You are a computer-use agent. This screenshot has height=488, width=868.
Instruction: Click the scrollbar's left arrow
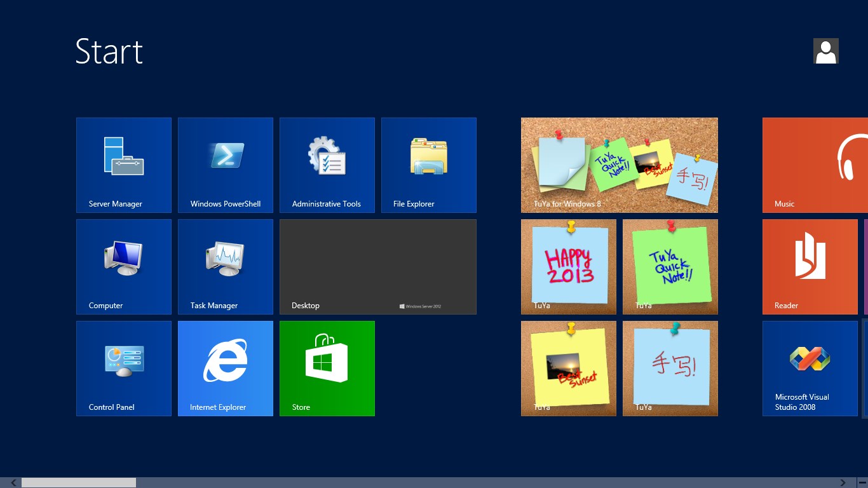pos(14,483)
